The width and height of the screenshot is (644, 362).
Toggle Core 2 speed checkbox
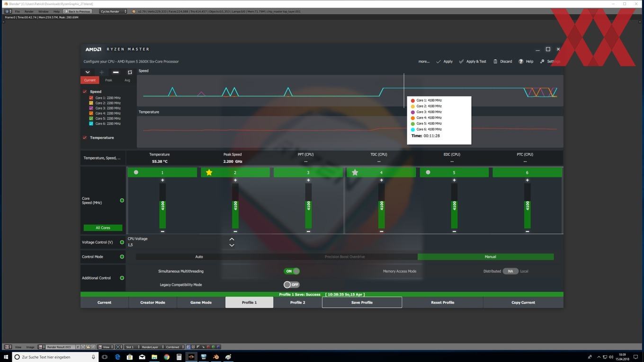[x=91, y=103]
